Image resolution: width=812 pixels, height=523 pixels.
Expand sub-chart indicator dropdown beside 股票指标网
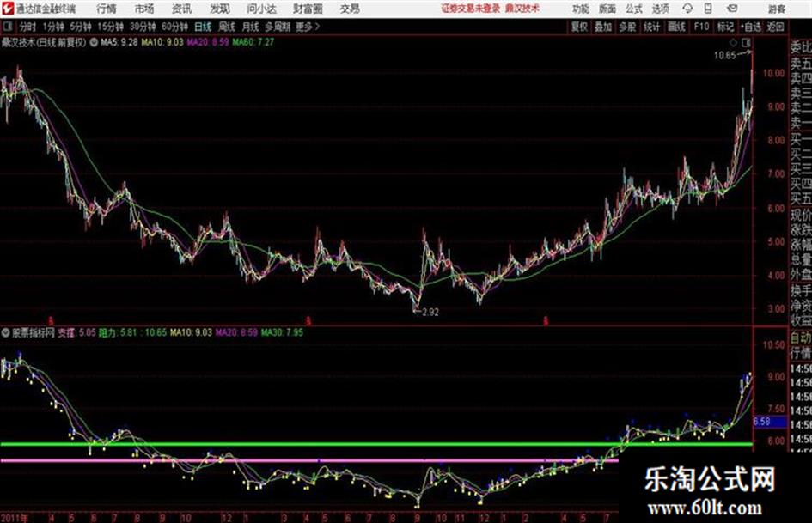5,332
